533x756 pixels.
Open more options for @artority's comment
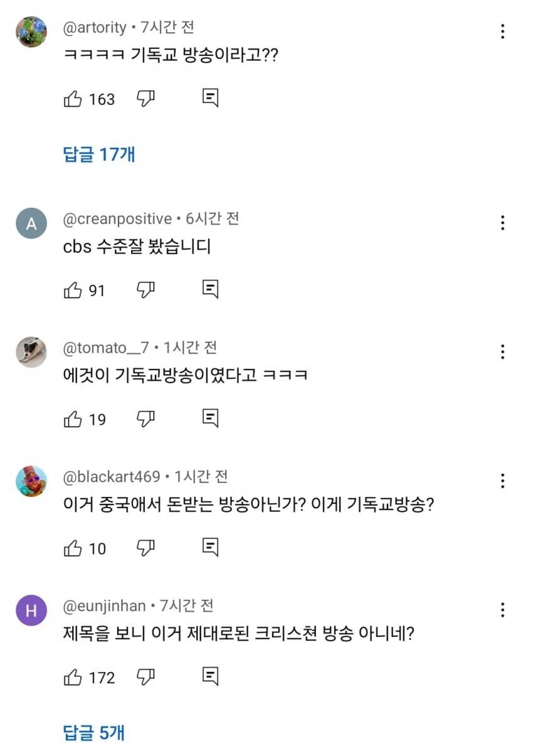click(502, 31)
